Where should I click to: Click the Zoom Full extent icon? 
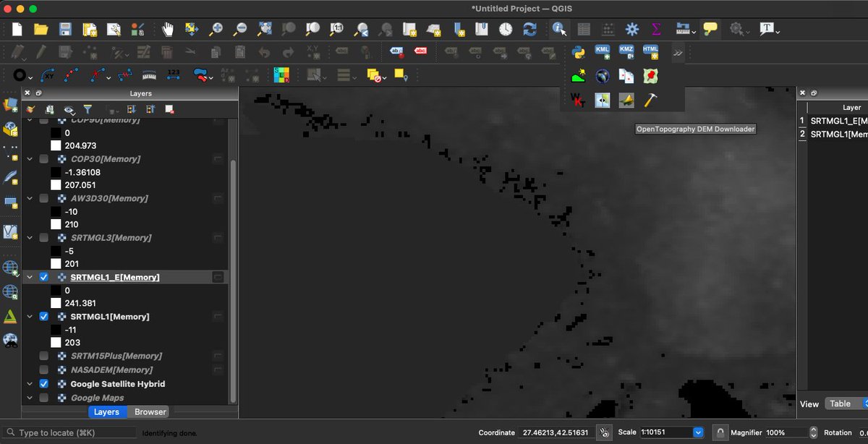pyautogui.click(x=265, y=29)
